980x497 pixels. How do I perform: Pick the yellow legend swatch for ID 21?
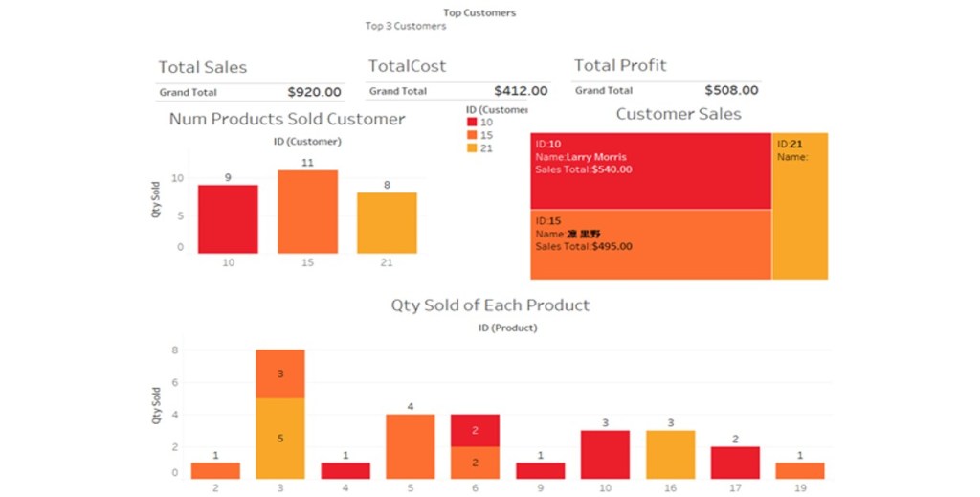point(472,147)
